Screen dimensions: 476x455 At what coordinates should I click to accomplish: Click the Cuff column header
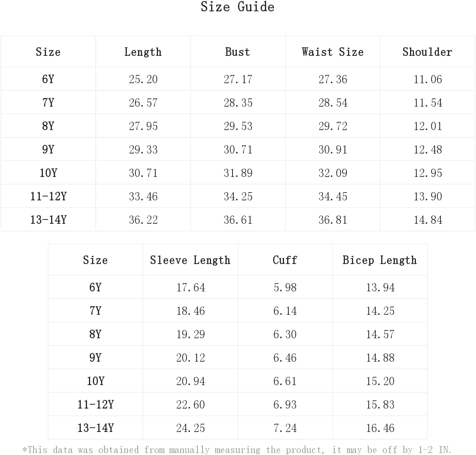coord(285,260)
